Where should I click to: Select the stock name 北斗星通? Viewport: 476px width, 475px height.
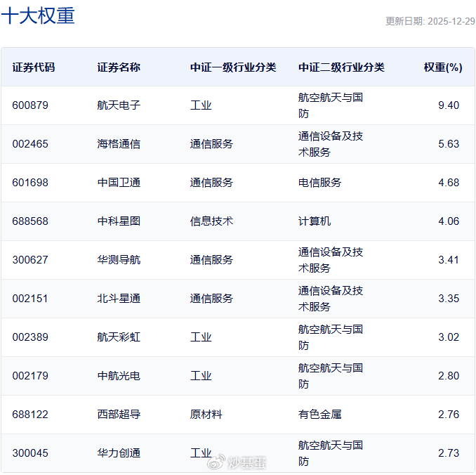coord(119,299)
